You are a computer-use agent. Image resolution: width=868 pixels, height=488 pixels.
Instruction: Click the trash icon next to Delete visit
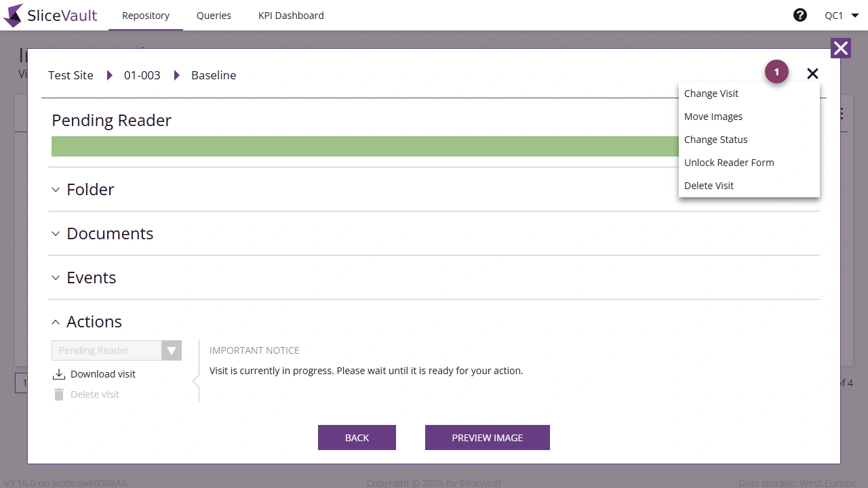coord(58,394)
